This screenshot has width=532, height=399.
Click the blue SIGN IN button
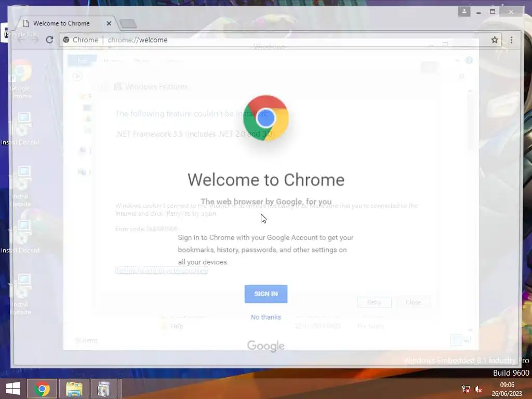click(265, 294)
